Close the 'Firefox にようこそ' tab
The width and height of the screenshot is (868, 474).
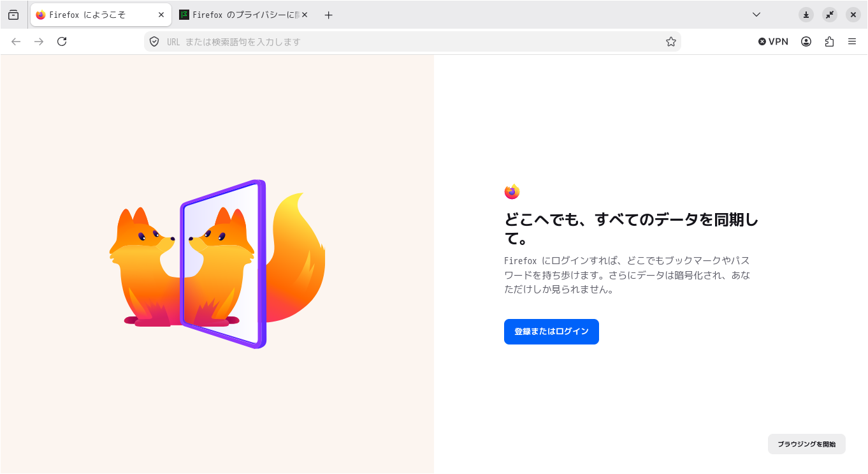click(x=161, y=15)
